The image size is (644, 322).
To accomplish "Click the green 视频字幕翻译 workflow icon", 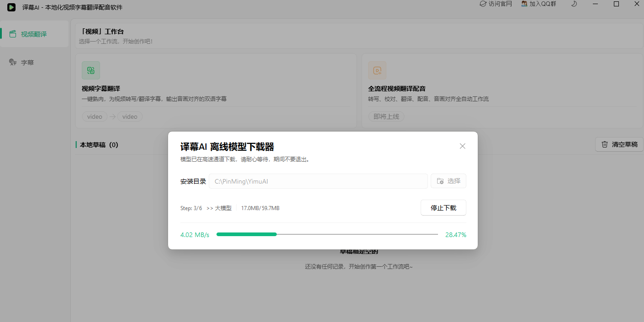I will click(91, 70).
